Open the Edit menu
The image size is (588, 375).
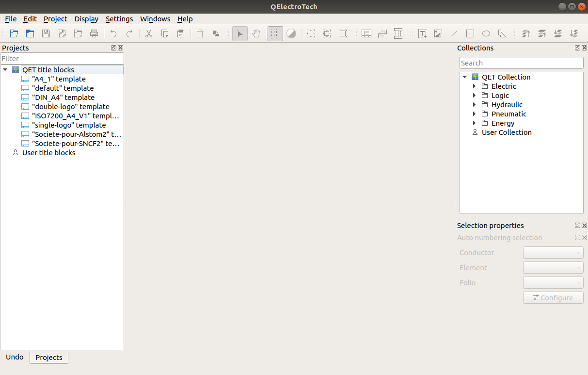click(30, 19)
